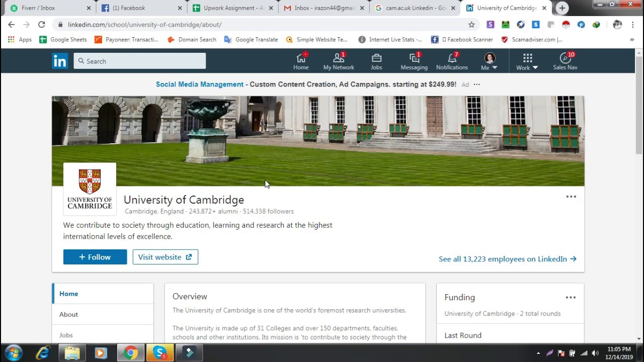Expand the Me profile dropdown
The image size is (644, 362).
point(489,61)
